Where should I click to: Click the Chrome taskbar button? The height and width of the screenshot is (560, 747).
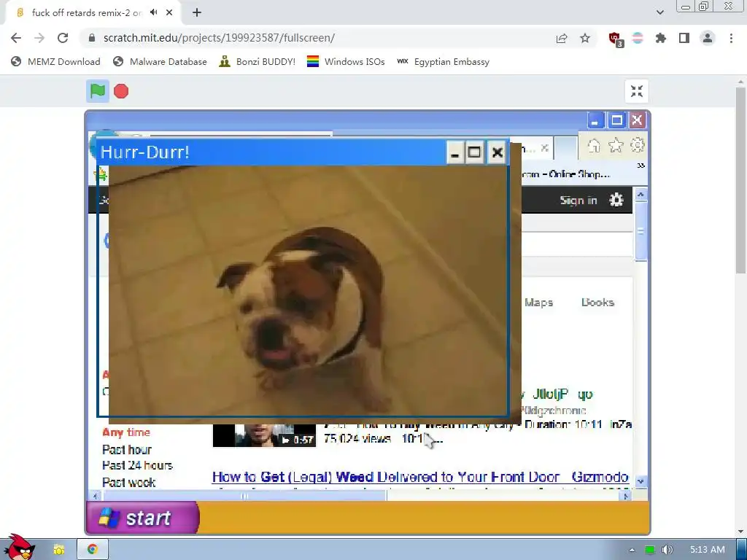coord(93,550)
